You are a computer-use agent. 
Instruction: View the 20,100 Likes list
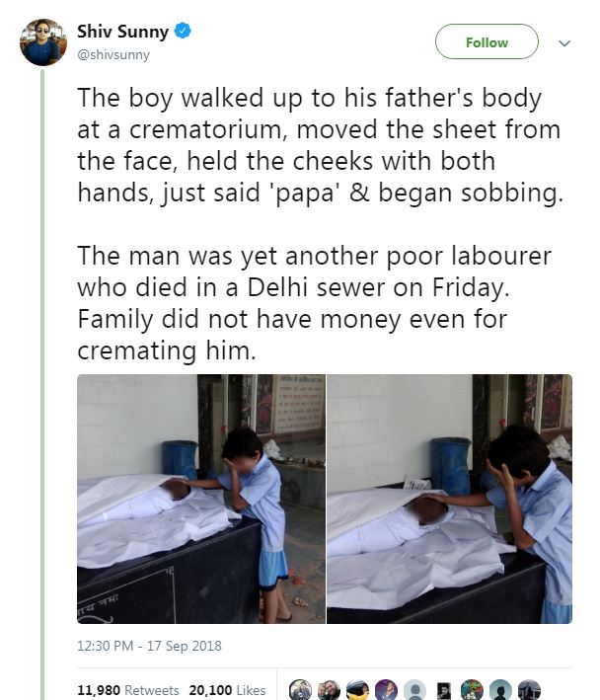click(x=227, y=690)
